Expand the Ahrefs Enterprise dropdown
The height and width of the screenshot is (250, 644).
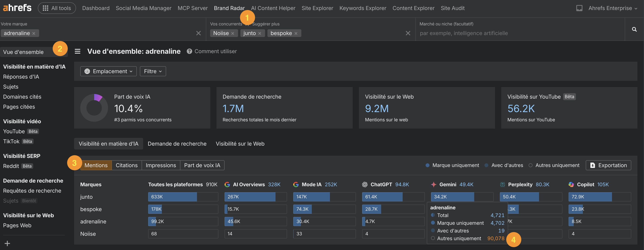pos(612,8)
